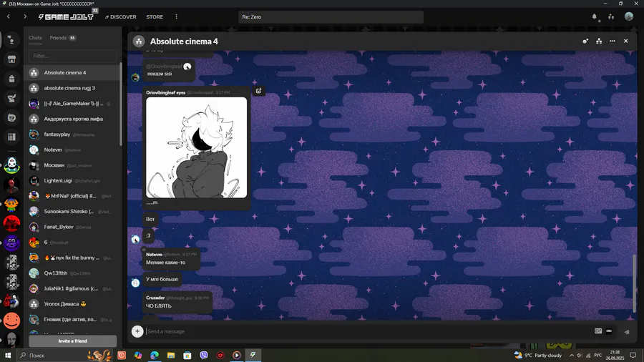Click the group avatar beside Absolute cinema 4 title

[x=139, y=41]
